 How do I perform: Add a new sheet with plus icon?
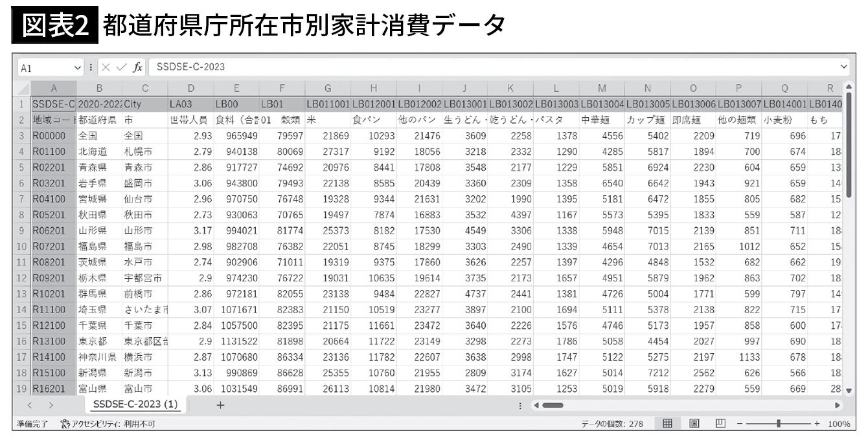(220, 405)
